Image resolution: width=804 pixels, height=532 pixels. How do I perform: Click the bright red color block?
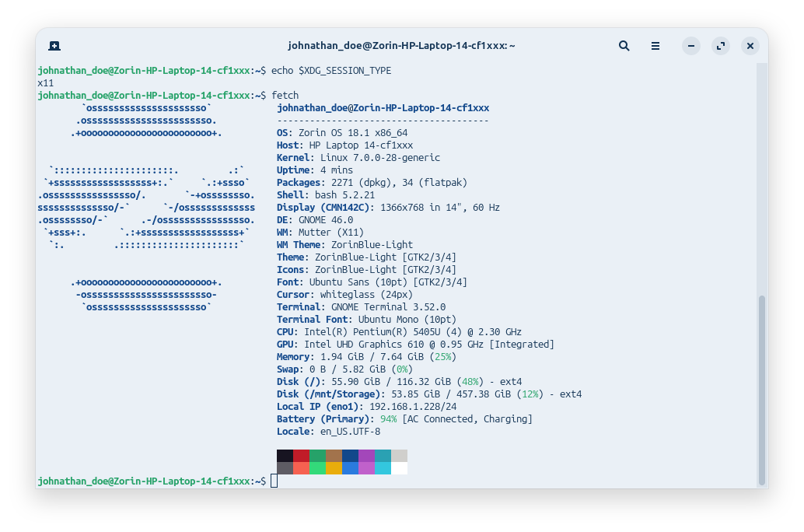tap(302, 468)
